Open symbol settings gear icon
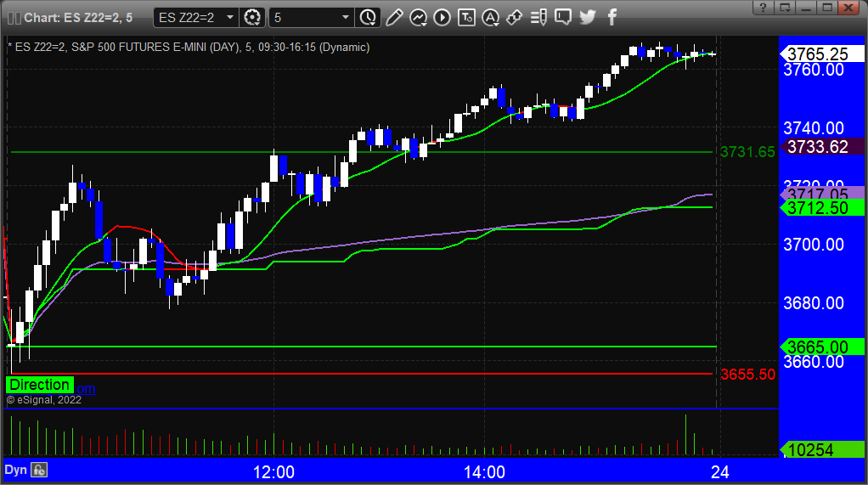The image size is (868, 485). point(252,18)
